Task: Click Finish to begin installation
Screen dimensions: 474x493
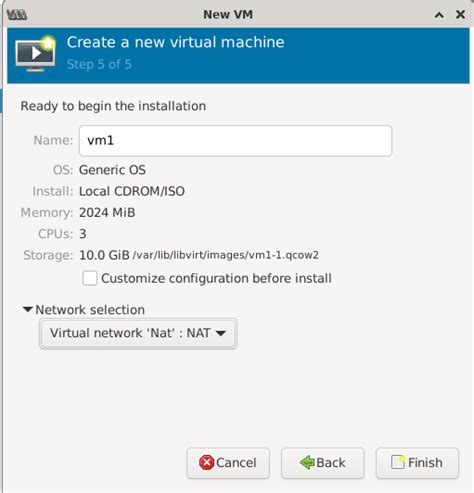Action: point(417,463)
